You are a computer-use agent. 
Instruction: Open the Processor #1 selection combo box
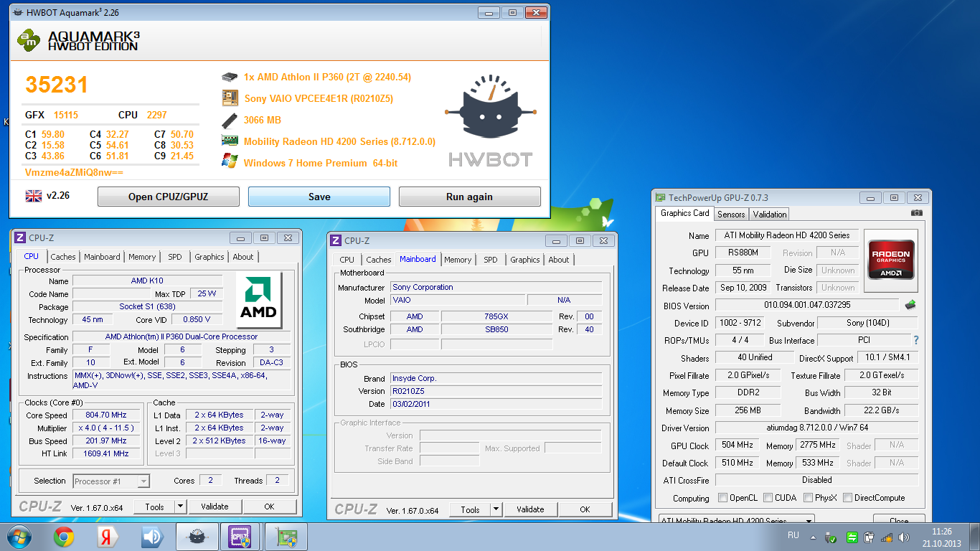(111, 481)
